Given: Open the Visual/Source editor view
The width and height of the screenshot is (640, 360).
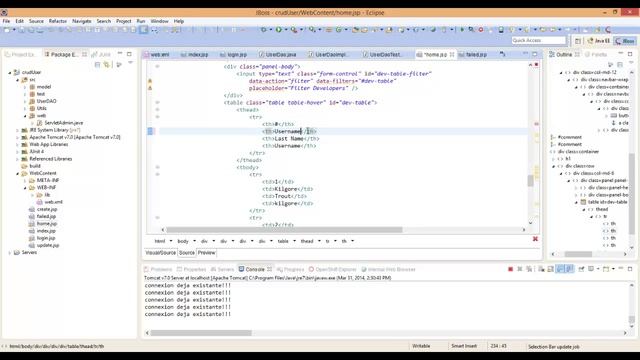Looking at the screenshot, I should point(160,253).
